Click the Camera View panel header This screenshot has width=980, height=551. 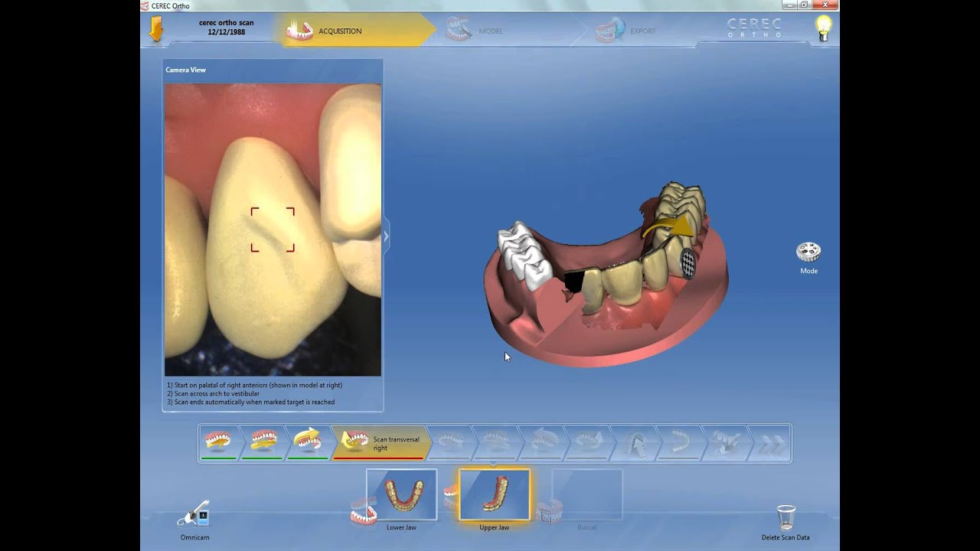273,70
